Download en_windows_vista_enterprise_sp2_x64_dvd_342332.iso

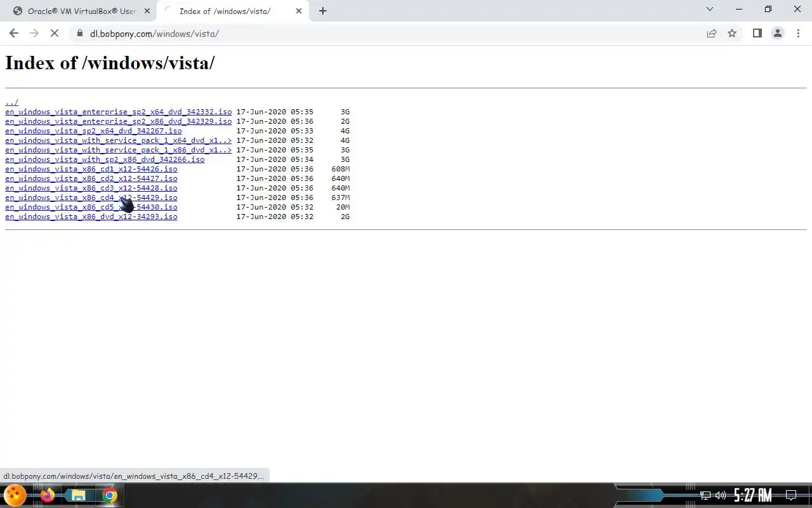point(119,112)
